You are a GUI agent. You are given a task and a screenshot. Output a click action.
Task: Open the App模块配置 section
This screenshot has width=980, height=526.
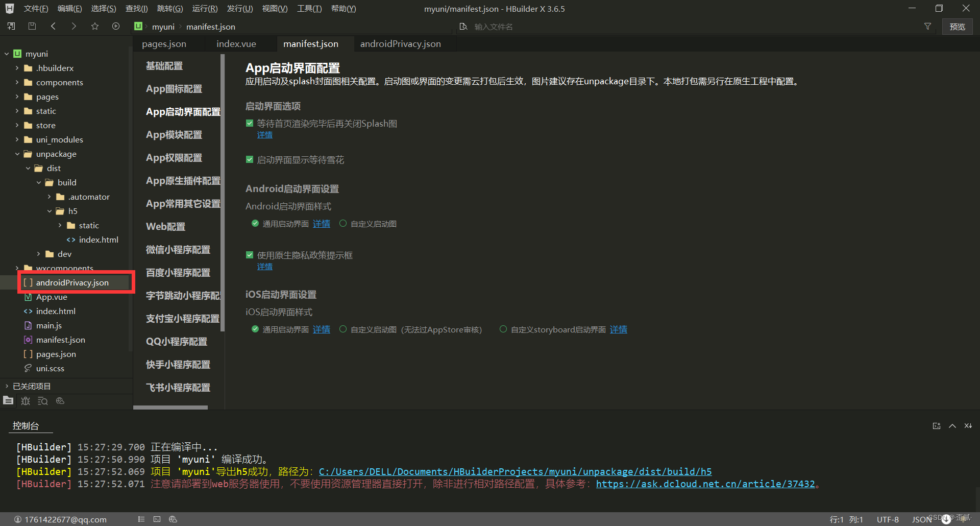tap(174, 135)
